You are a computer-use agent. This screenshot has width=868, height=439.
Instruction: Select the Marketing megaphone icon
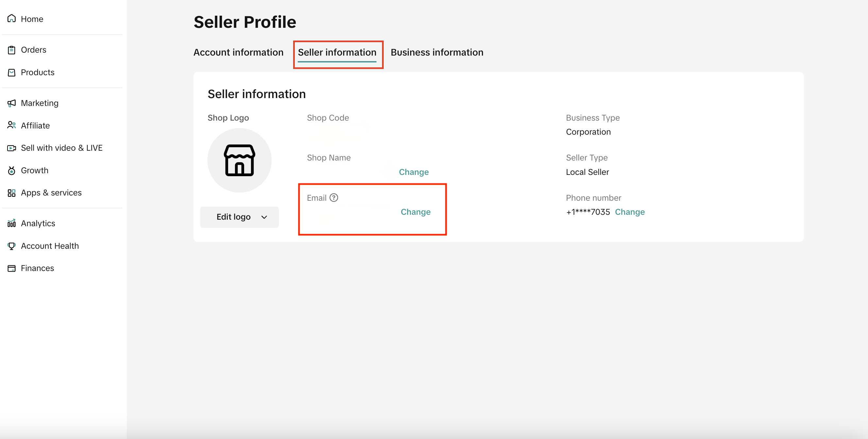(12, 103)
